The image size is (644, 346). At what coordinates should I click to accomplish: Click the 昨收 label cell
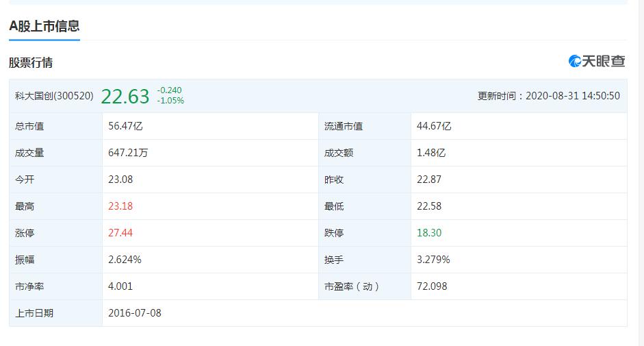click(365, 180)
